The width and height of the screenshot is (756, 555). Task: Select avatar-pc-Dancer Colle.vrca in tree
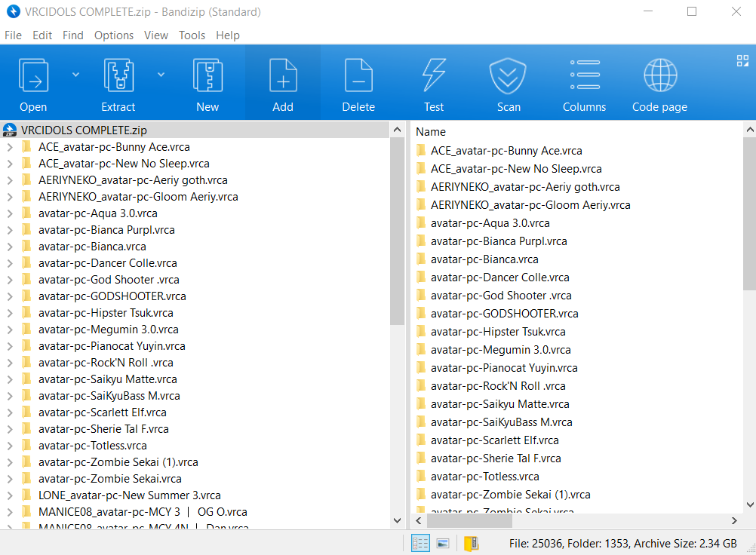108,263
